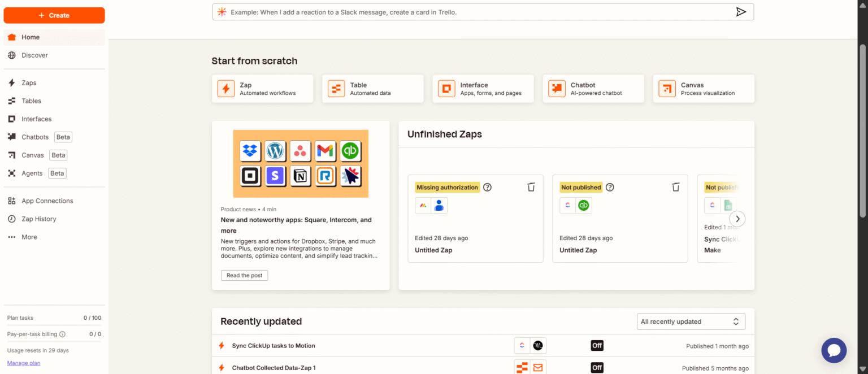
Task: Trash the Not published Untitled Zap
Action: click(x=676, y=187)
